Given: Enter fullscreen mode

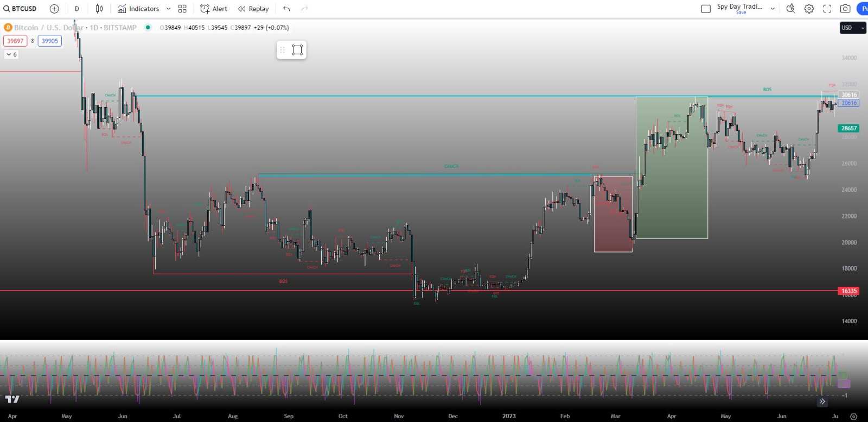Looking at the screenshot, I should (827, 9).
